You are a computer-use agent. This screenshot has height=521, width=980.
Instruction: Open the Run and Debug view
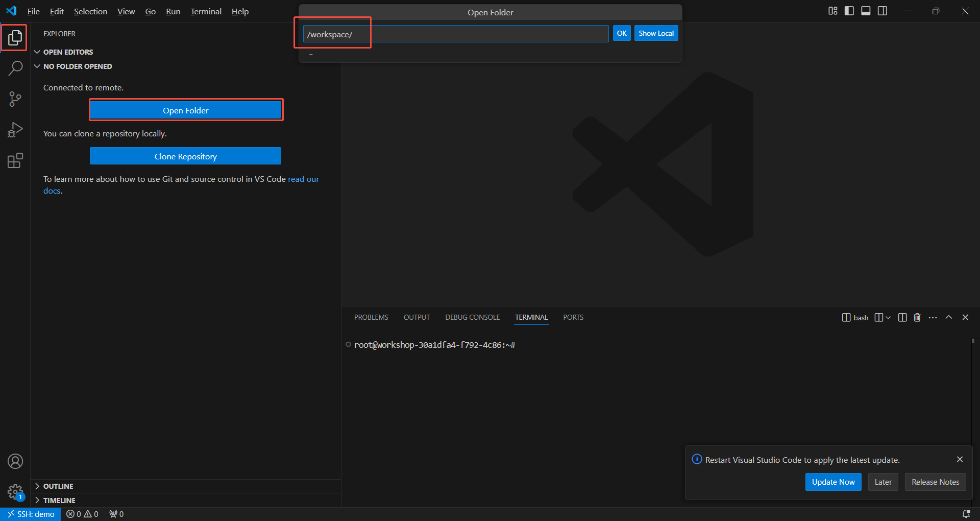coord(15,130)
